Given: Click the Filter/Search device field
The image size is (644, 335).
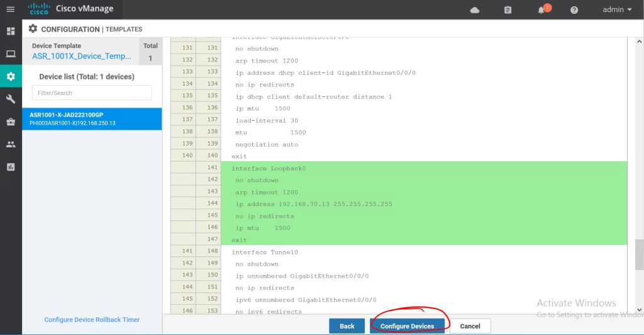Looking at the screenshot, I should coord(92,93).
